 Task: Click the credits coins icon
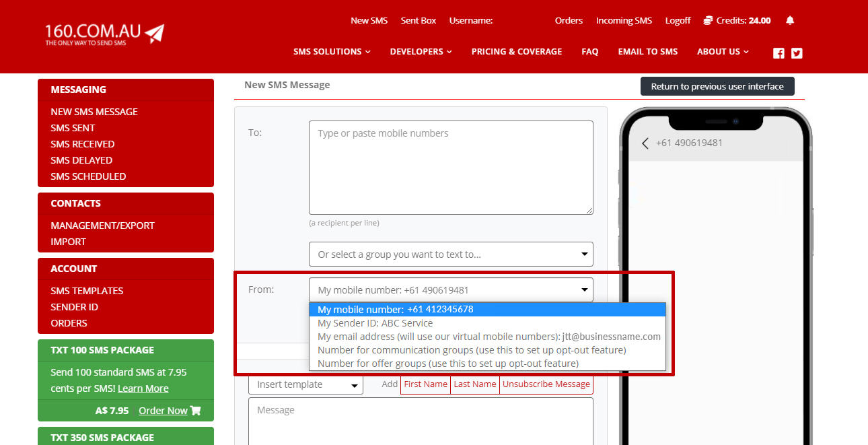click(708, 21)
